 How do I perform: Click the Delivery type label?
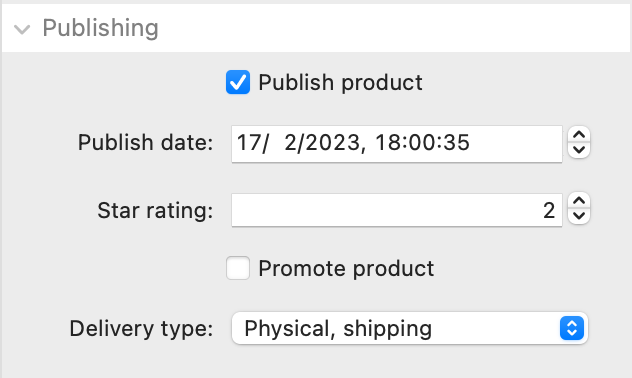coord(141,328)
